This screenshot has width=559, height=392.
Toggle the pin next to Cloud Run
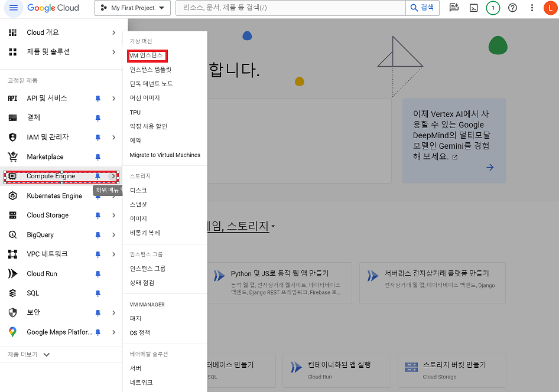point(97,274)
